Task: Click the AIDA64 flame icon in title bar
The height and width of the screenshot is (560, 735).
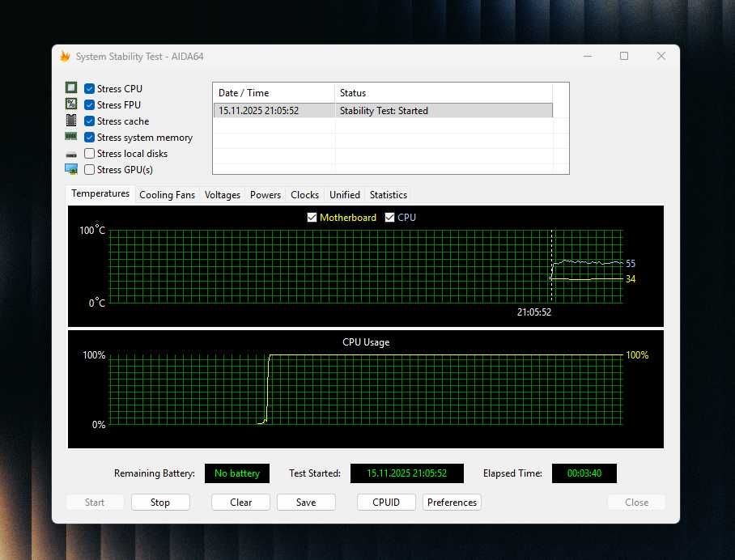Action: pyautogui.click(x=65, y=56)
